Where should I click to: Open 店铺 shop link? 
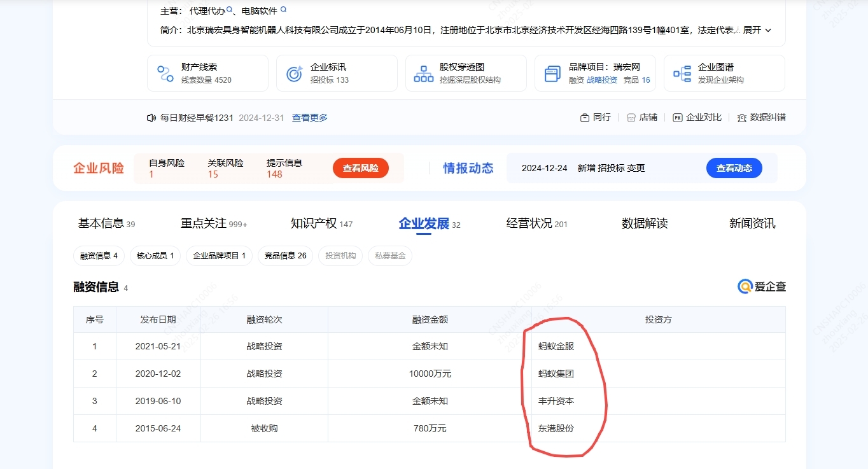(642, 118)
